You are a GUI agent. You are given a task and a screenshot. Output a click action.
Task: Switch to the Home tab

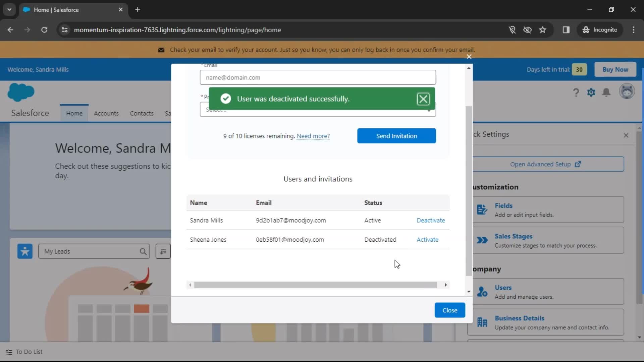coord(74,113)
